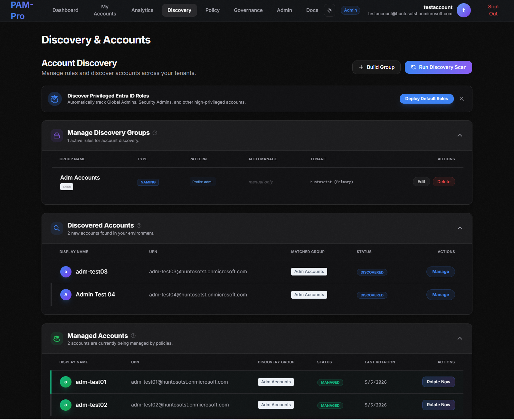
Task: Dismiss the Entra ID Roles banner
Action: [462, 99]
